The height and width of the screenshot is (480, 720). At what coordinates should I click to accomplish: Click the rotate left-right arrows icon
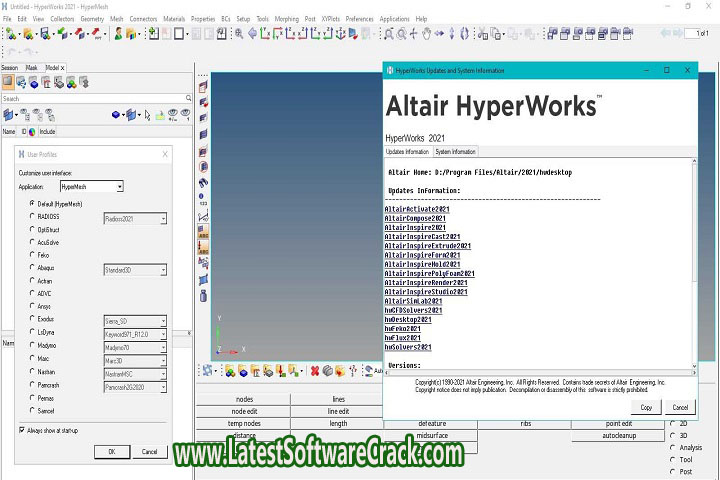(439, 34)
